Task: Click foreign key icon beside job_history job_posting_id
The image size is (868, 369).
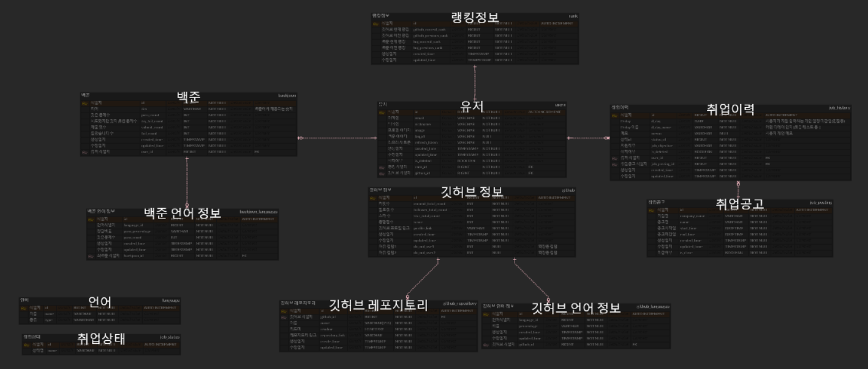Action: [x=615, y=163]
